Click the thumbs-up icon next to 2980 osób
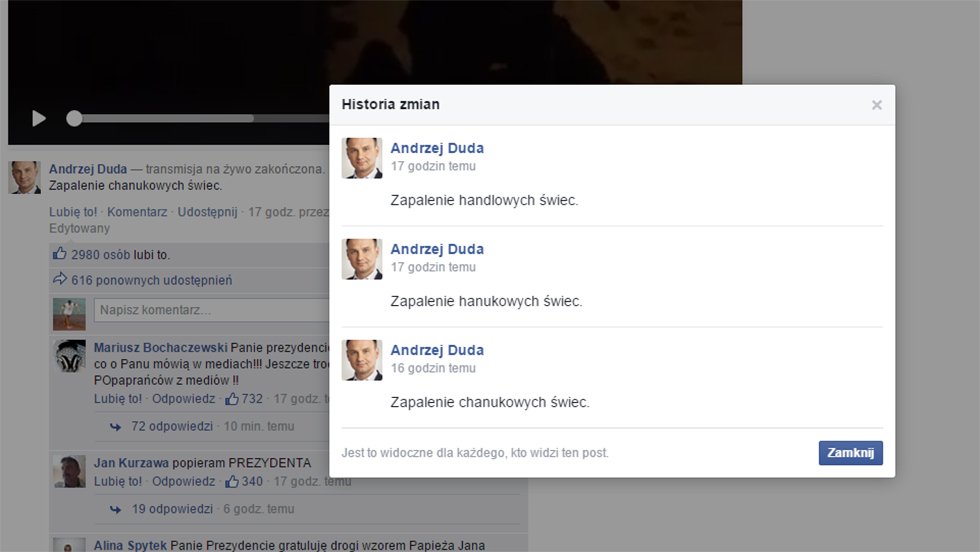The image size is (980, 552). (59, 254)
